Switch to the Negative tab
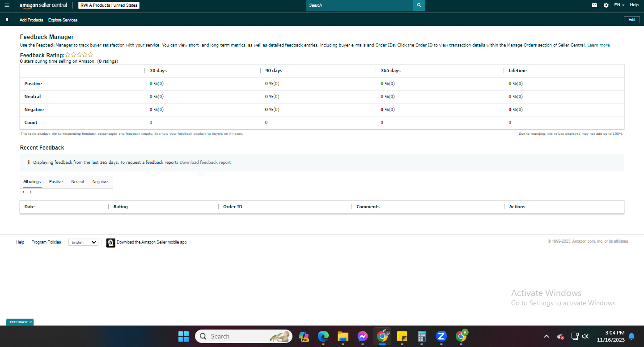The height and width of the screenshot is (347, 644). click(x=100, y=182)
